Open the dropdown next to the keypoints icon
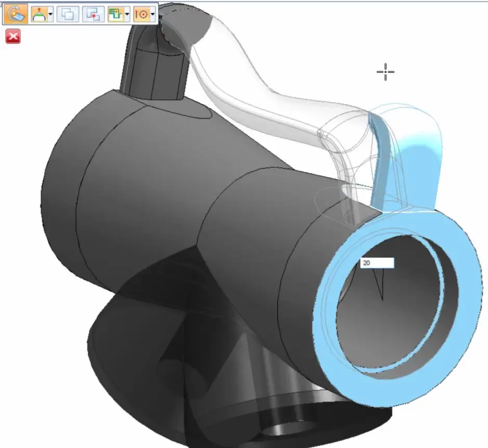This screenshot has height=448, width=488. 127,14
